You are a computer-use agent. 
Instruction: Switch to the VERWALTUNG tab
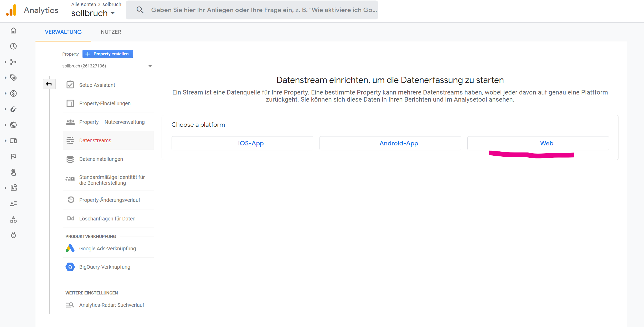63,32
